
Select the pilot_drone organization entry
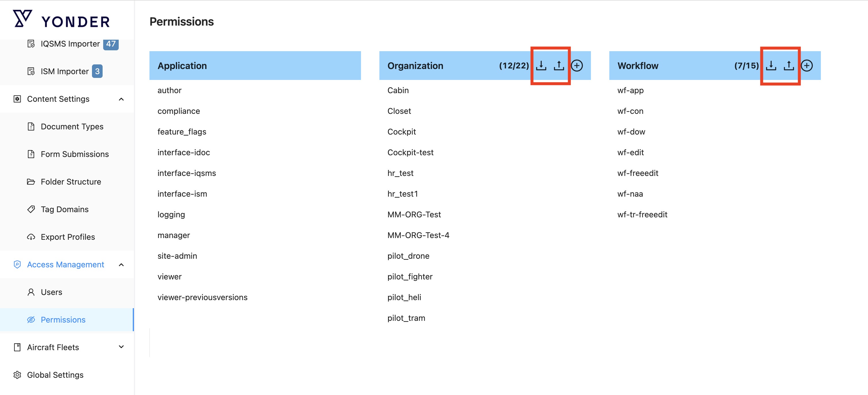point(408,256)
